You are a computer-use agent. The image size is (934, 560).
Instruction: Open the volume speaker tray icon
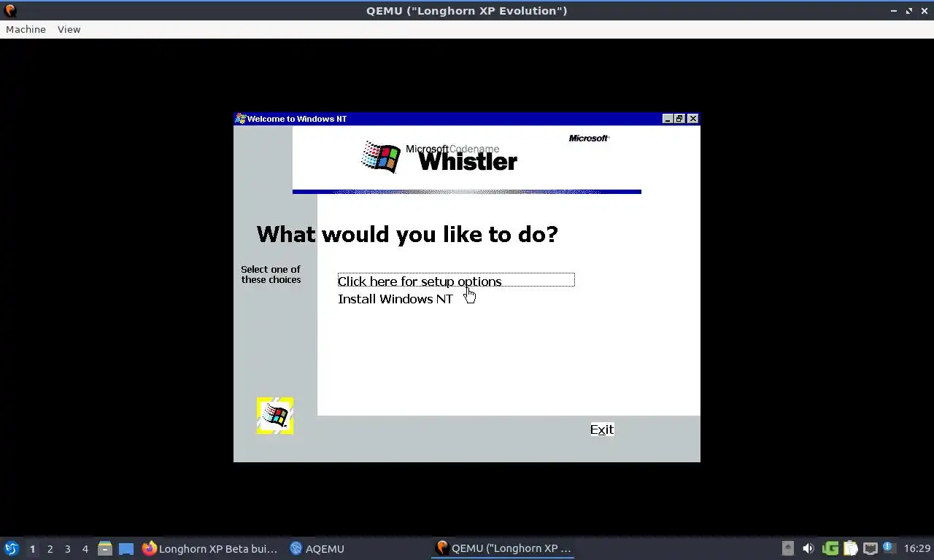pos(808,548)
